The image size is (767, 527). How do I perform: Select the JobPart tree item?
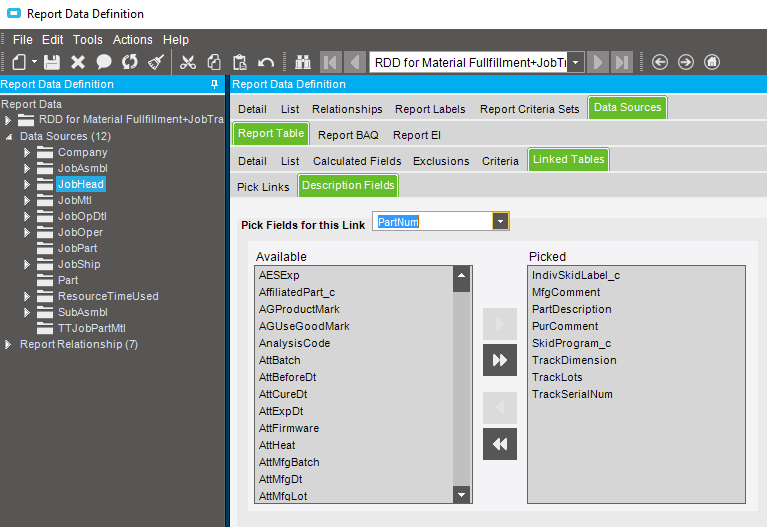tap(77, 248)
